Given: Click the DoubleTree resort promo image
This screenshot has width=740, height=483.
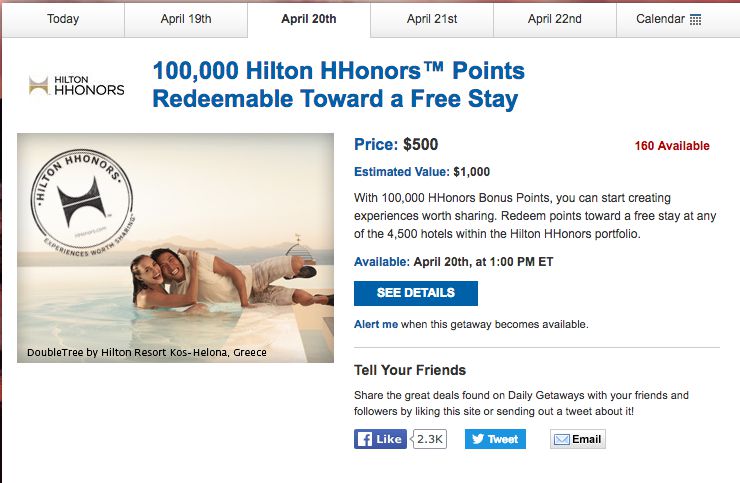Looking at the screenshot, I should [x=175, y=248].
